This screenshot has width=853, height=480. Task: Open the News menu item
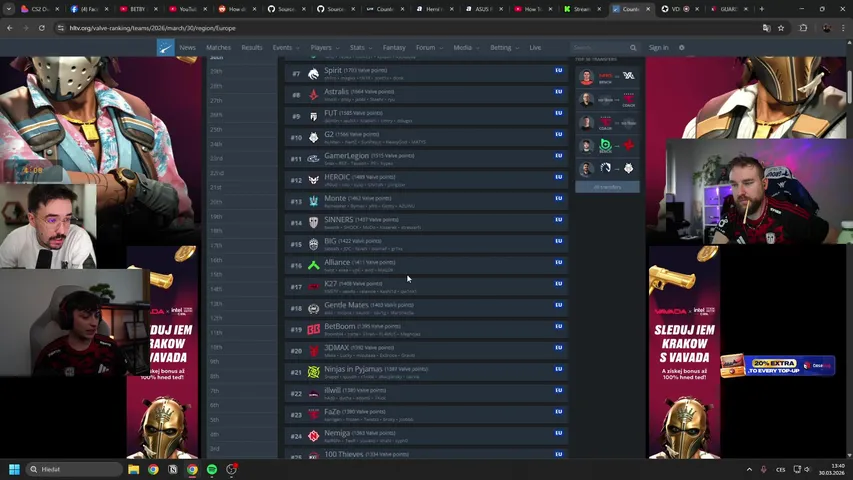(x=187, y=48)
